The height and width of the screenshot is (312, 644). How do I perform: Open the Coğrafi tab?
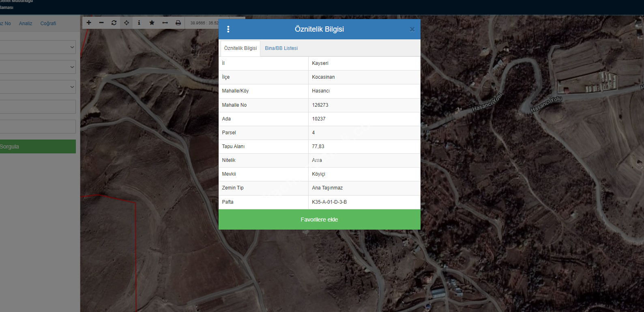pos(48,24)
